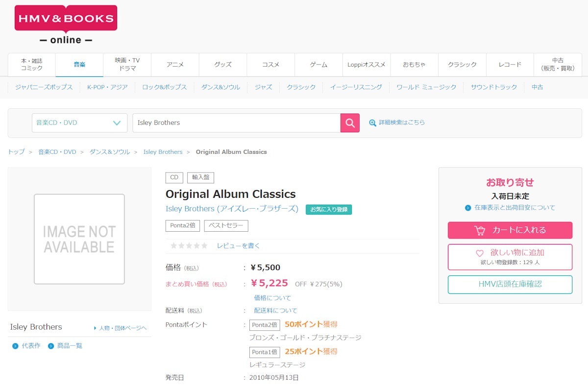The width and height of the screenshot is (588, 389).
Task: Open the ダンス&ソウル genre menu item
Action: [220, 87]
